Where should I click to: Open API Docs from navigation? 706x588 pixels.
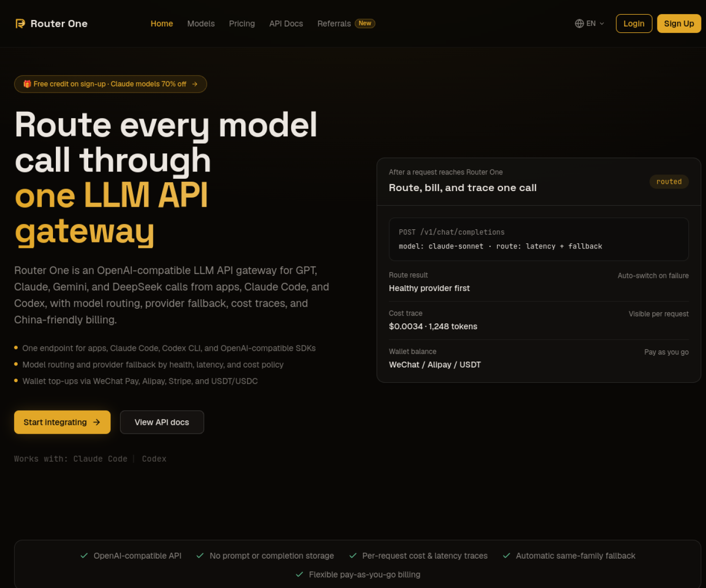click(286, 24)
